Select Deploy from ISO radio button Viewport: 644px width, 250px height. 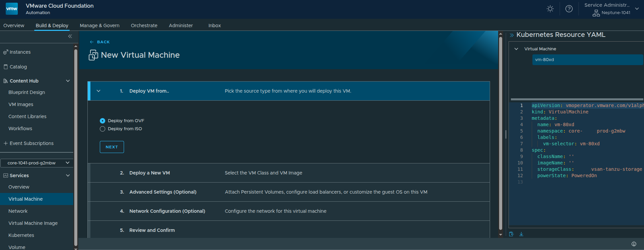pyautogui.click(x=103, y=129)
